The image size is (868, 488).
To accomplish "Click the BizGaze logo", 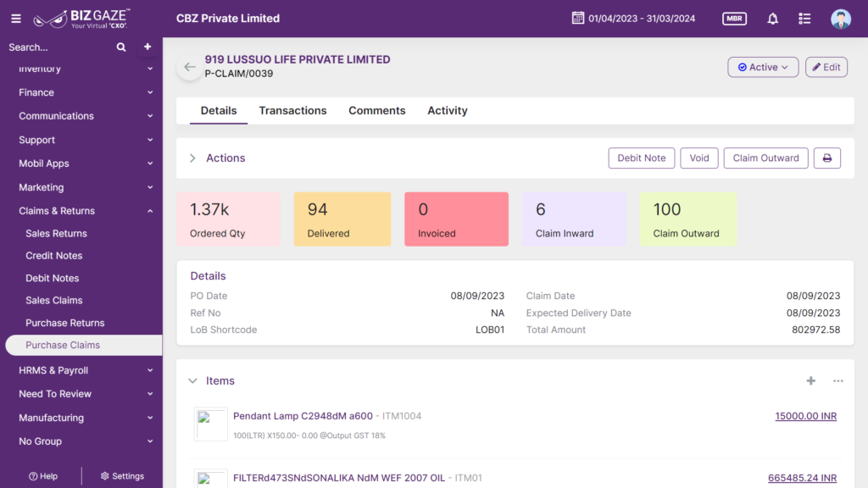I will tap(82, 19).
